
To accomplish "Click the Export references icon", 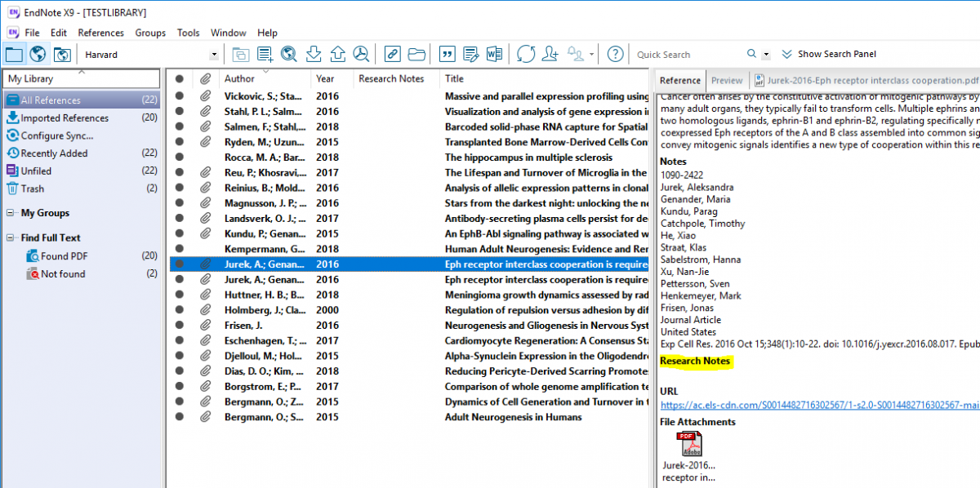I will [x=336, y=53].
